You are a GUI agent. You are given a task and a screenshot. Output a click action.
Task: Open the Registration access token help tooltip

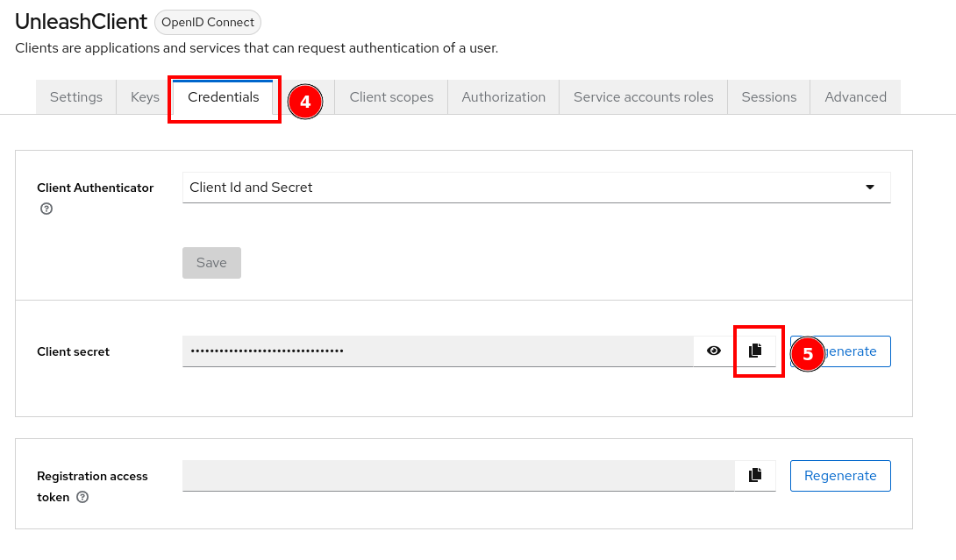click(82, 497)
